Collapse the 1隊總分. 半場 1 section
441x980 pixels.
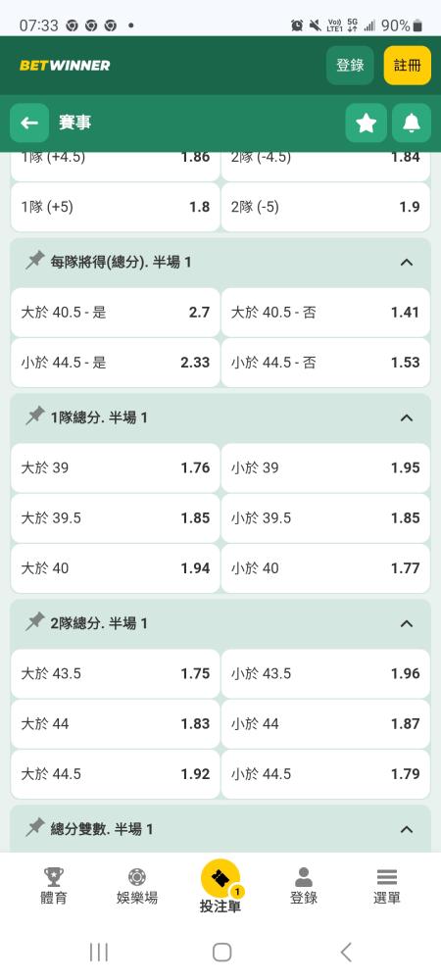click(407, 417)
